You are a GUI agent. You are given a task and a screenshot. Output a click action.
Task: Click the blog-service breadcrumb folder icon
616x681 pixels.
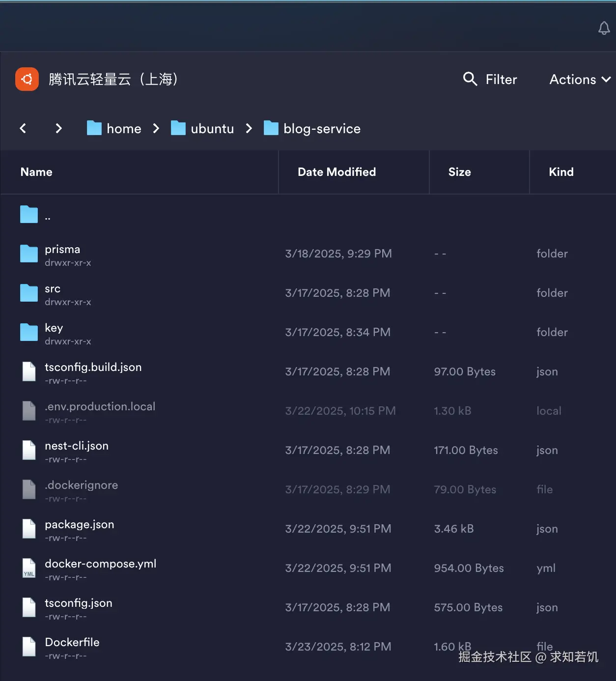pos(271,128)
